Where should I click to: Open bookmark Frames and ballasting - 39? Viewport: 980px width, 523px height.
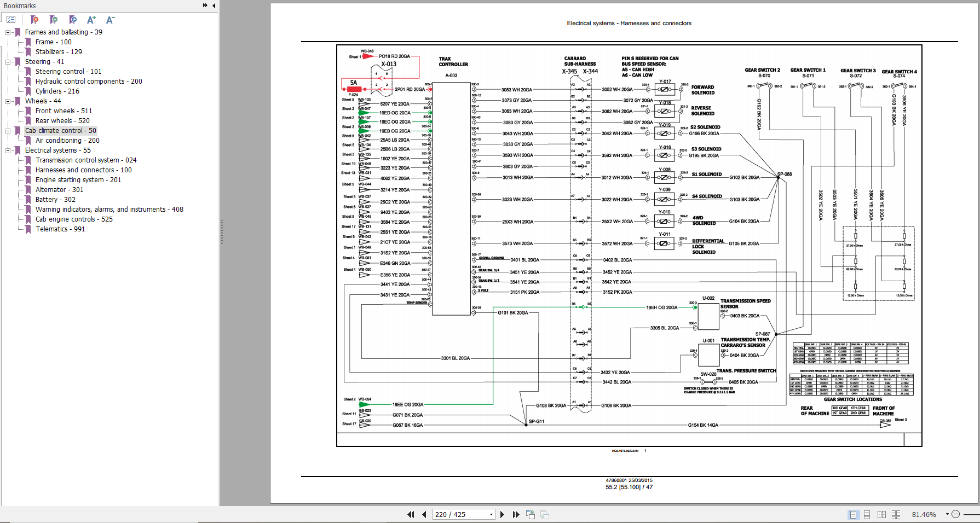coord(64,32)
